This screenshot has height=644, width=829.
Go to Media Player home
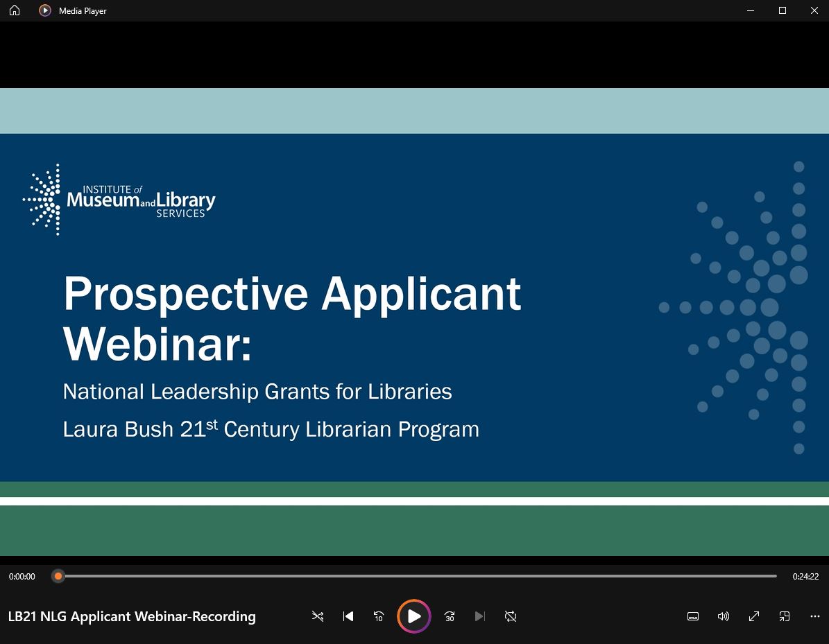pos(15,10)
